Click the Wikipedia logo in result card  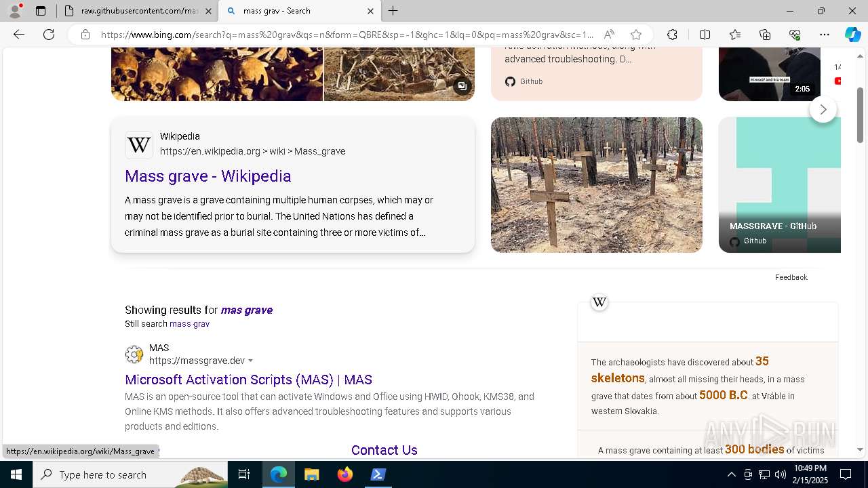coord(138,144)
